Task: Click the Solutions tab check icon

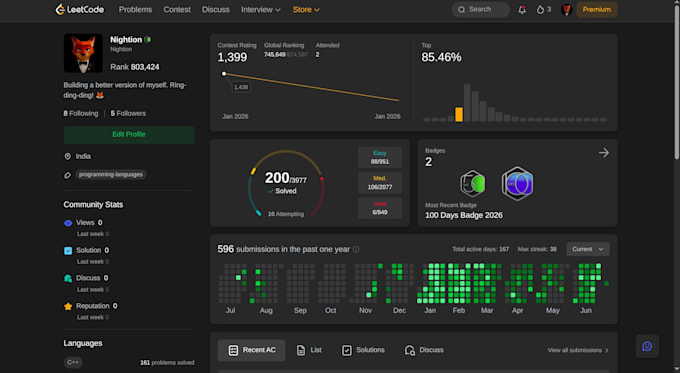Action: [x=347, y=350]
